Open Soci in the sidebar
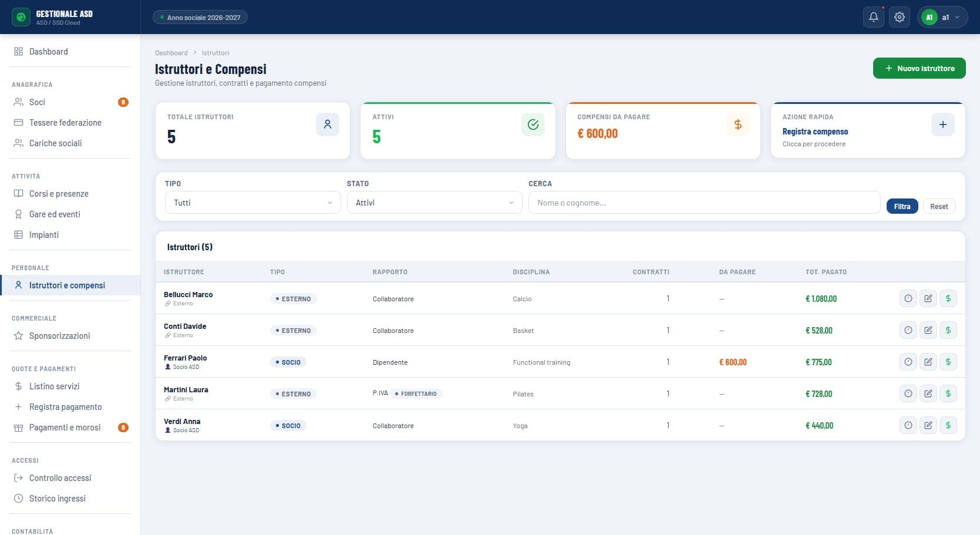Viewport: 980px width, 535px height. tap(70, 102)
